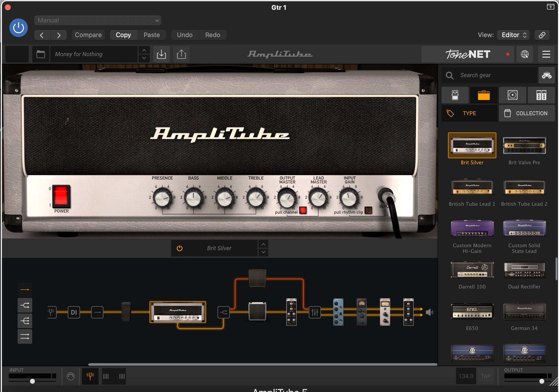Click the globe web icon
559x392 pixels.
point(525,54)
